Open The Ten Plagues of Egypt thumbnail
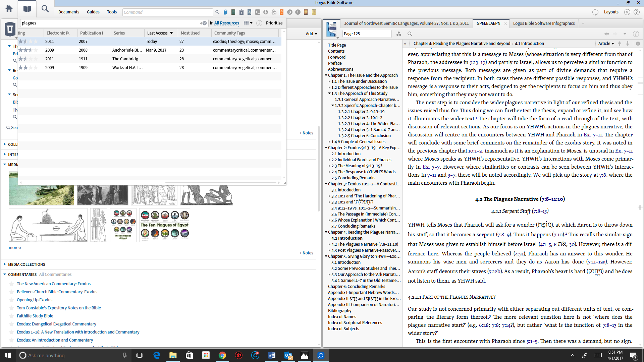The height and width of the screenshot is (362, 644). point(164,225)
